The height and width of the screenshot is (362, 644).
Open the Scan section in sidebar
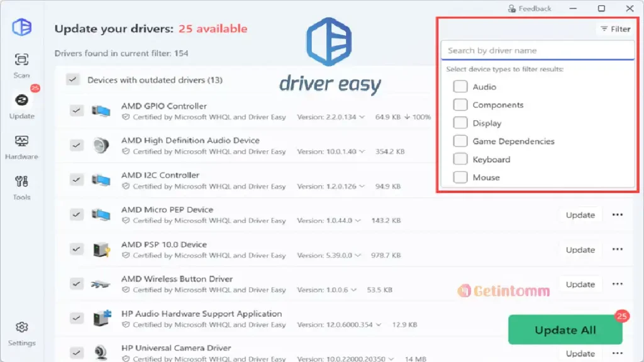pos(21,65)
